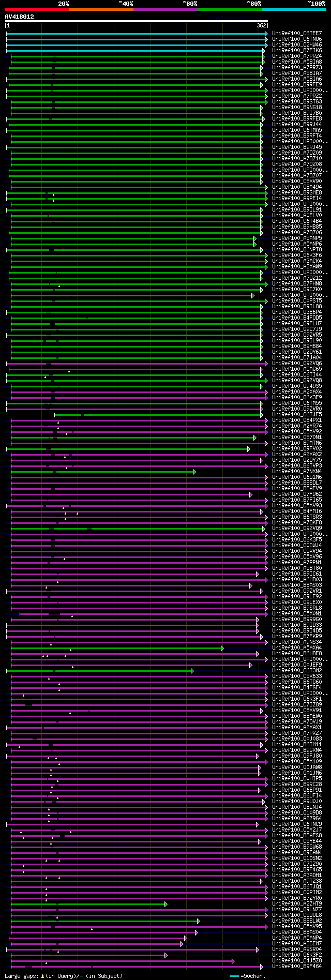
Task: Click the UniRef100_A7QZ10 label
Action: tap(297, 159)
